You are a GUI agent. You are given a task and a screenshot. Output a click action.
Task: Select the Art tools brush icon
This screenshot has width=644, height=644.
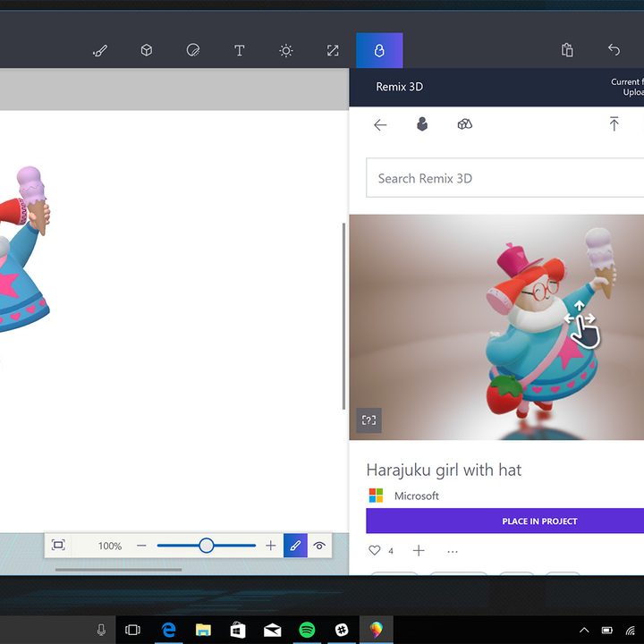100,50
